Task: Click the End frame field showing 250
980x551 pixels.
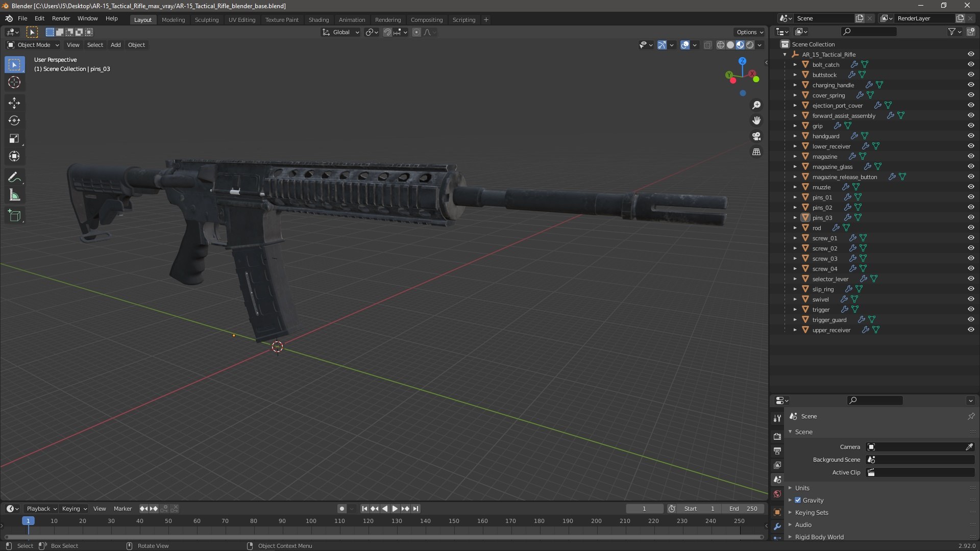Action: tap(743, 509)
